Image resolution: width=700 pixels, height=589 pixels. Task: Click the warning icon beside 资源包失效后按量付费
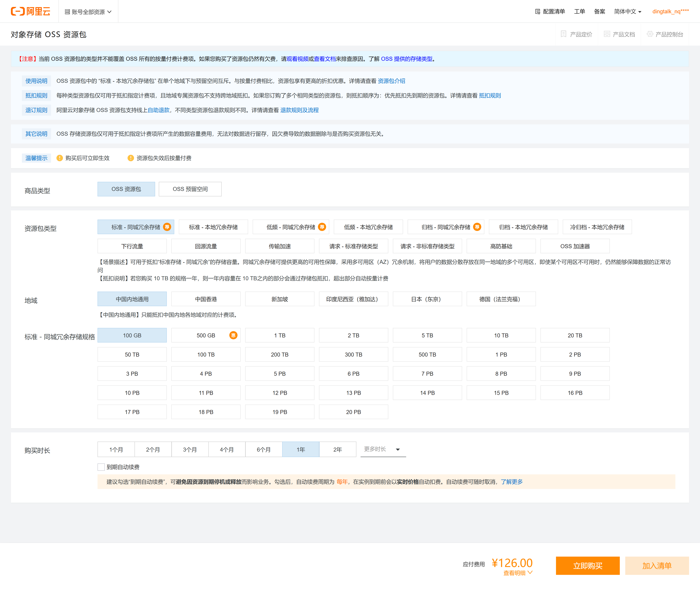pyautogui.click(x=131, y=158)
